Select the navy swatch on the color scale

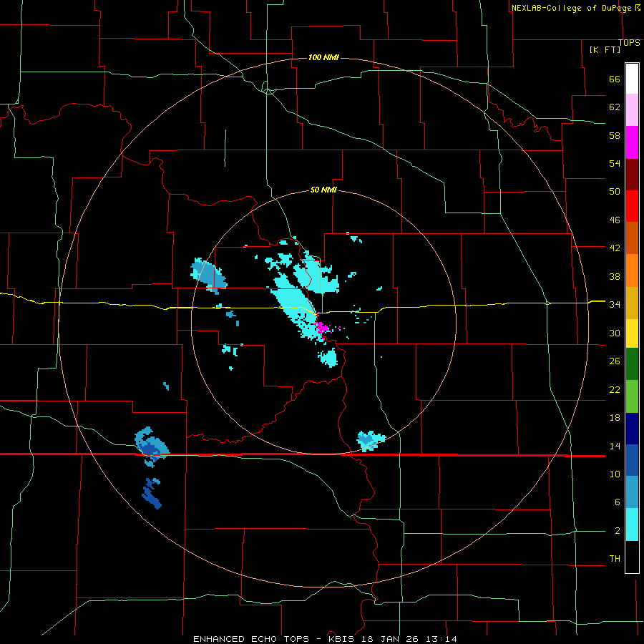point(632,429)
